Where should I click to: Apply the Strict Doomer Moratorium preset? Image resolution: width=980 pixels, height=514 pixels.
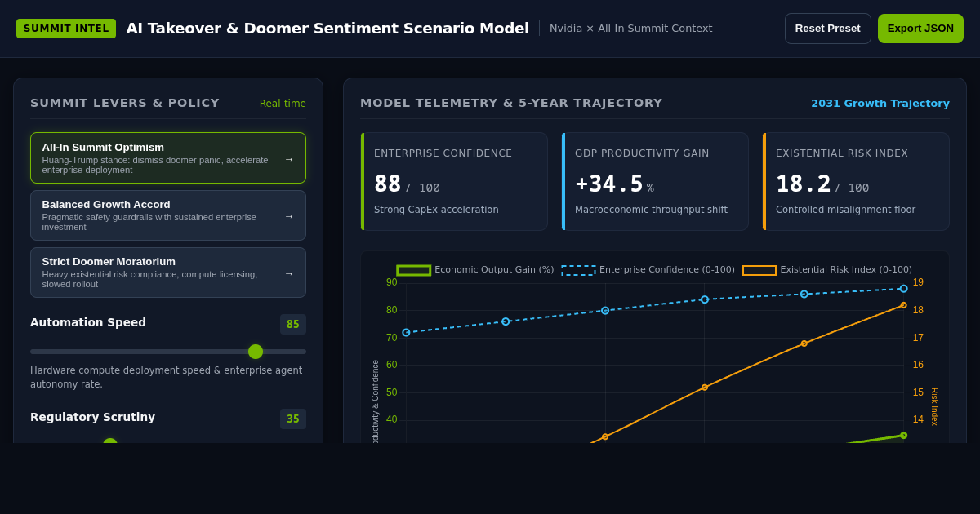tap(168, 273)
